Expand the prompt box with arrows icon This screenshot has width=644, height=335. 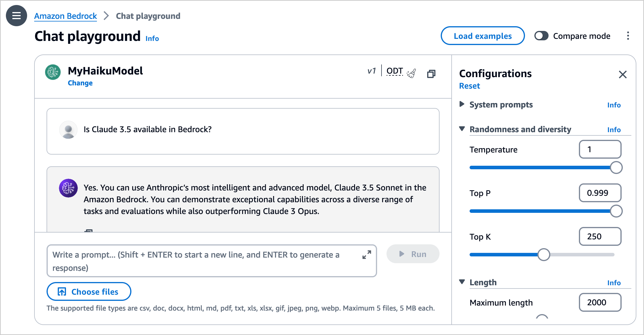pyautogui.click(x=366, y=255)
